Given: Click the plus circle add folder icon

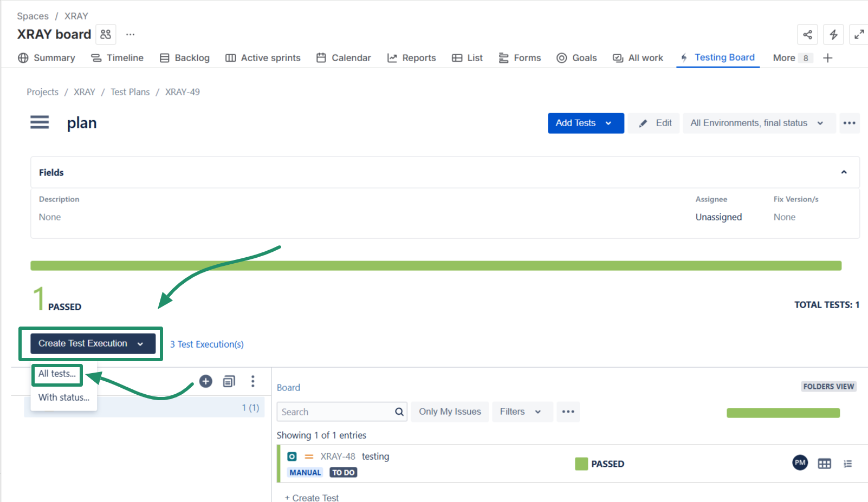Looking at the screenshot, I should click(x=206, y=381).
